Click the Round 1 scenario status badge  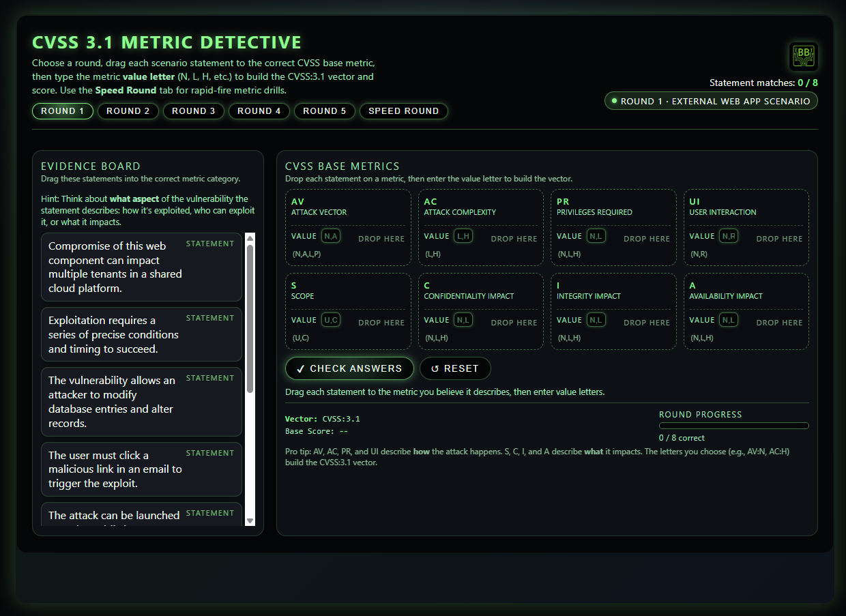pos(711,101)
